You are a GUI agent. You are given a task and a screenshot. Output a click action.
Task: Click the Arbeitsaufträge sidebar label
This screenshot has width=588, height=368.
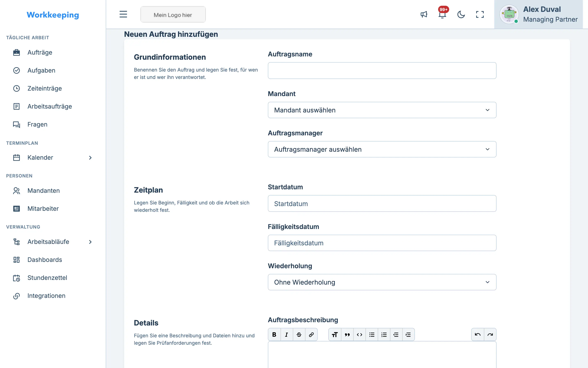[50, 106]
